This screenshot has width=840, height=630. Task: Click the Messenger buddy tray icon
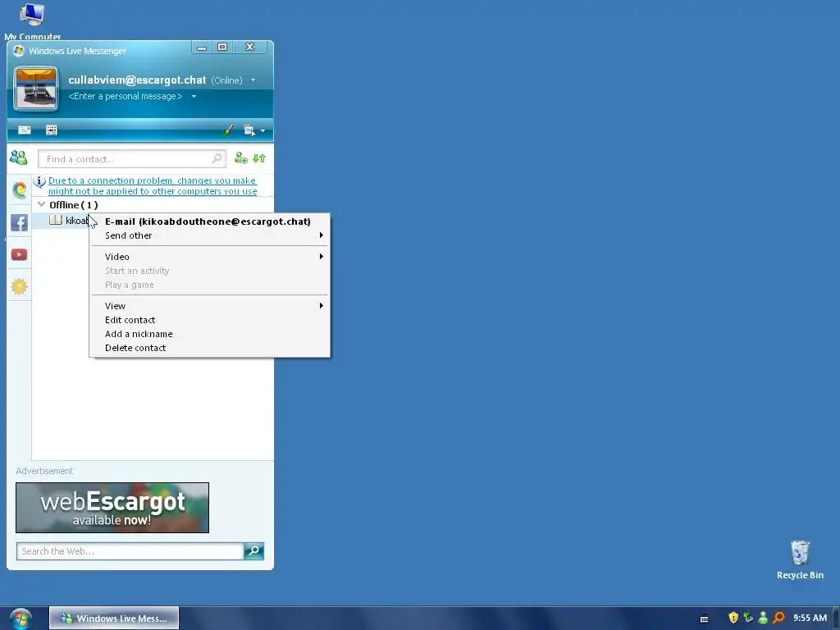coord(764,618)
